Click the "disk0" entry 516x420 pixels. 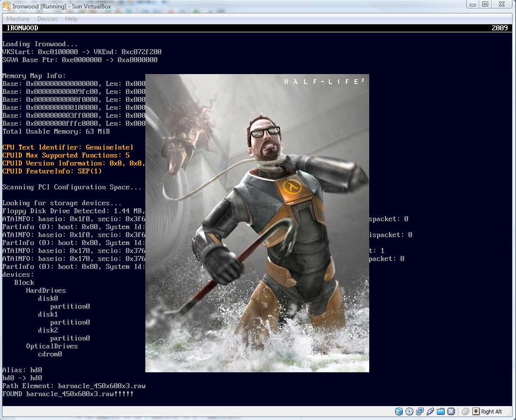[x=48, y=298]
